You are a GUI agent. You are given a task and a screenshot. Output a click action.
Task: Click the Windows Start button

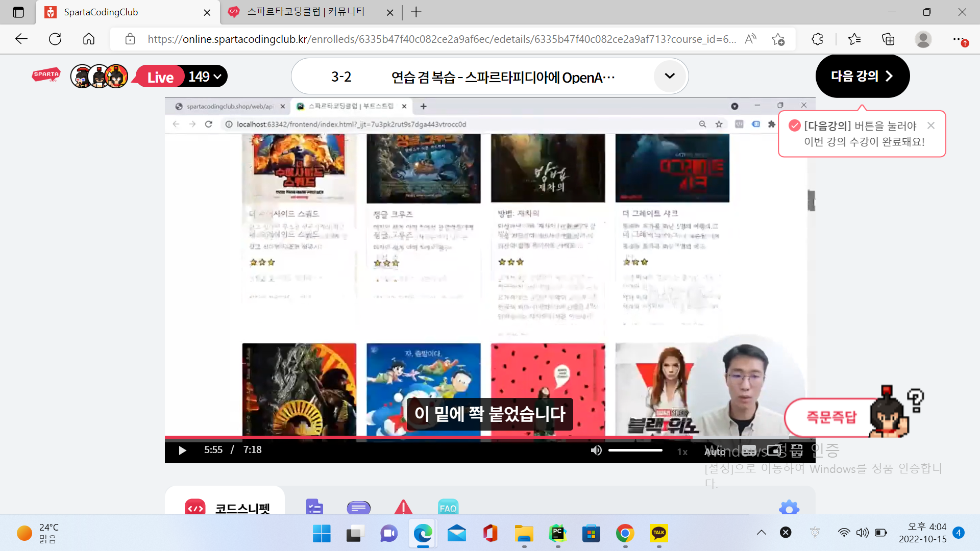(x=322, y=534)
